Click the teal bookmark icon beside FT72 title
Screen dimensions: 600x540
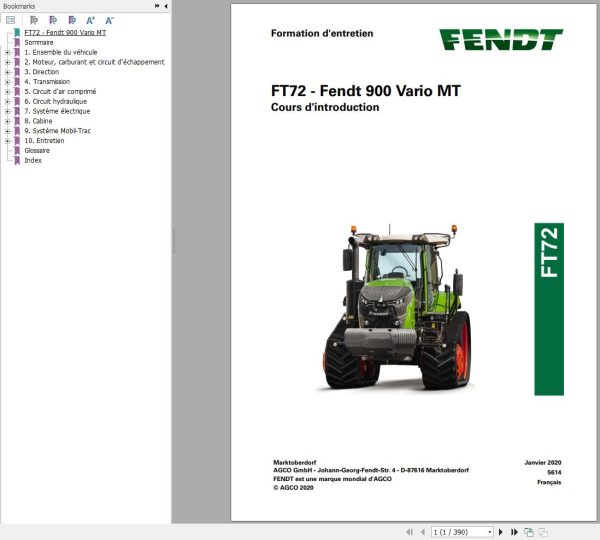pos(17,33)
